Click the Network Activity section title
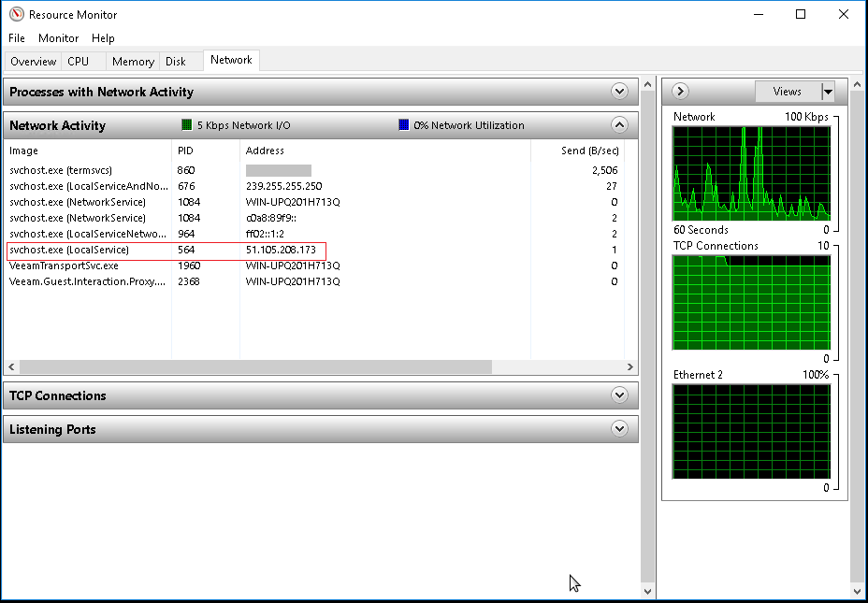This screenshot has height=603, width=868. (x=58, y=125)
